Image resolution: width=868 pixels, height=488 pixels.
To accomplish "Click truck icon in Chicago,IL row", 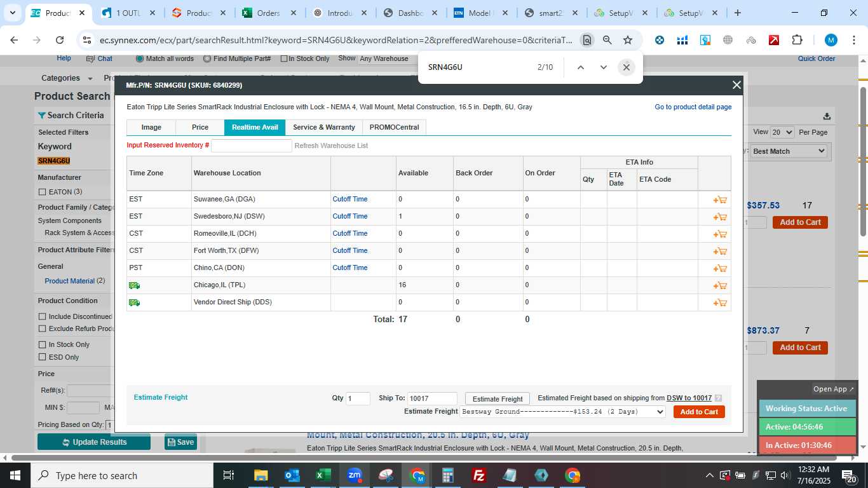I will (134, 285).
